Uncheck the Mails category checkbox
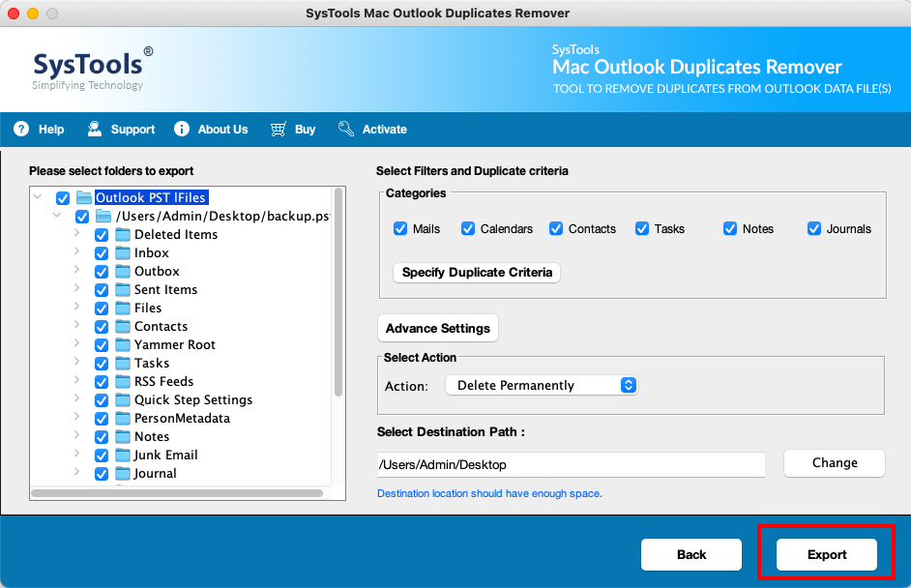The image size is (911, 588). (x=400, y=228)
